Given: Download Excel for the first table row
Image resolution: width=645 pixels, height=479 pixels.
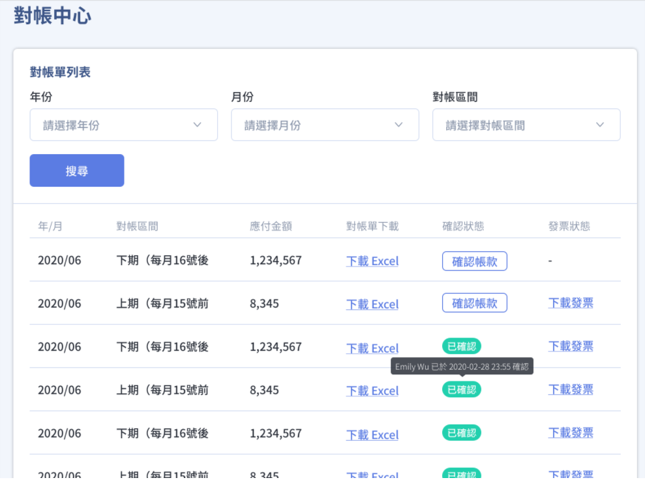Looking at the screenshot, I should click(x=372, y=262).
